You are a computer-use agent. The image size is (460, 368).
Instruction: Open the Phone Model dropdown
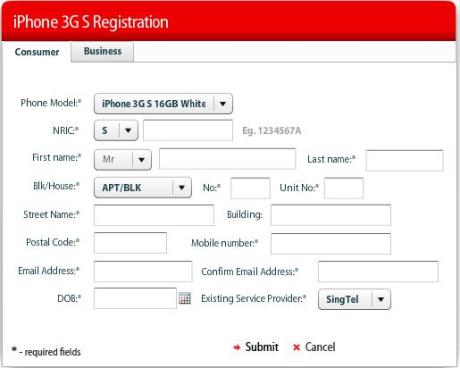pos(163,104)
